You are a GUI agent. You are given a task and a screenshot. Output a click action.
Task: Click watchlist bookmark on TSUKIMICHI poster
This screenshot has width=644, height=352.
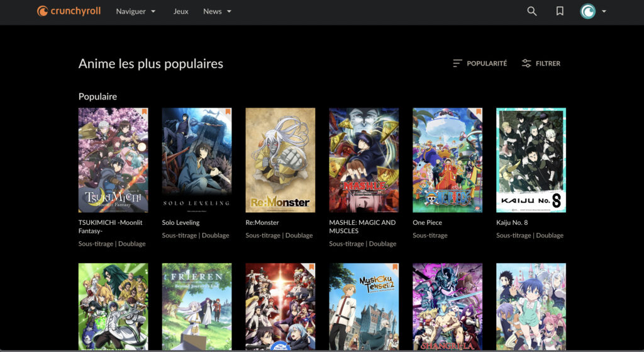click(x=144, y=111)
